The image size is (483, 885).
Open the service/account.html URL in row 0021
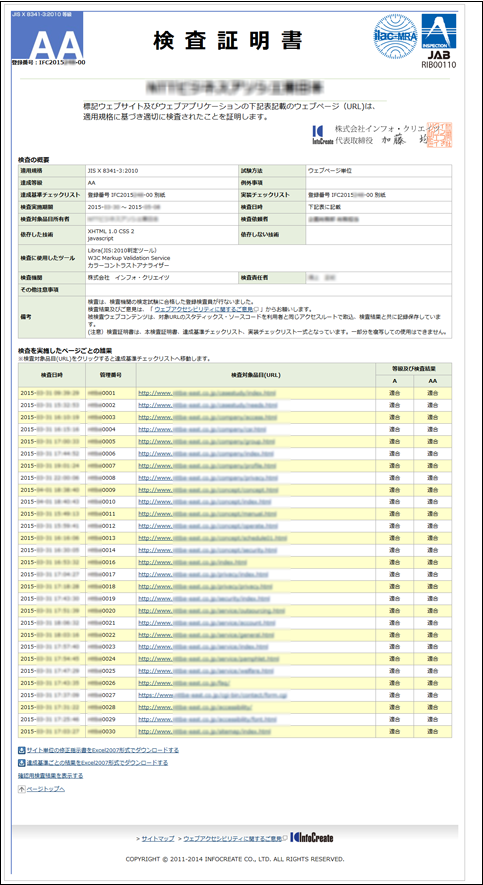(208, 623)
